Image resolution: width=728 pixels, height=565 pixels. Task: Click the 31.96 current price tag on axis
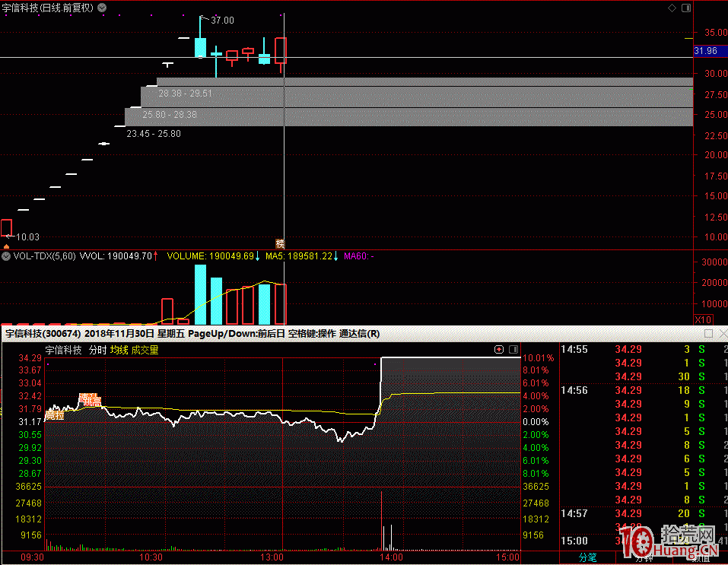coord(706,51)
